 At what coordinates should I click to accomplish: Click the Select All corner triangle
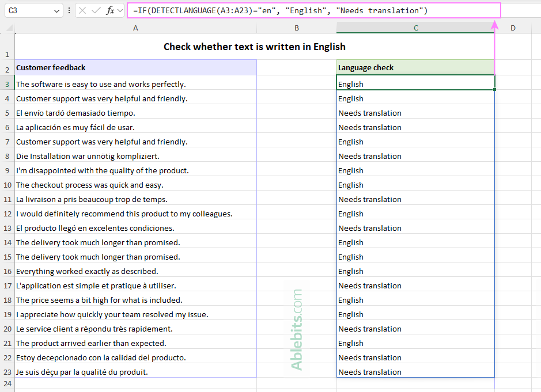(x=9, y=28)
